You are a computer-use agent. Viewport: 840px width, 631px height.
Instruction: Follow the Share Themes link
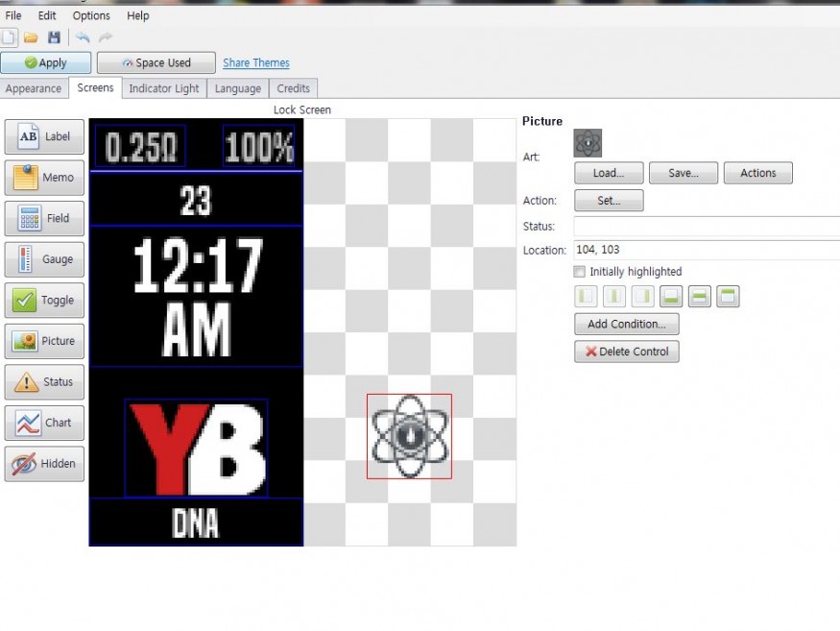pos(256,62)
